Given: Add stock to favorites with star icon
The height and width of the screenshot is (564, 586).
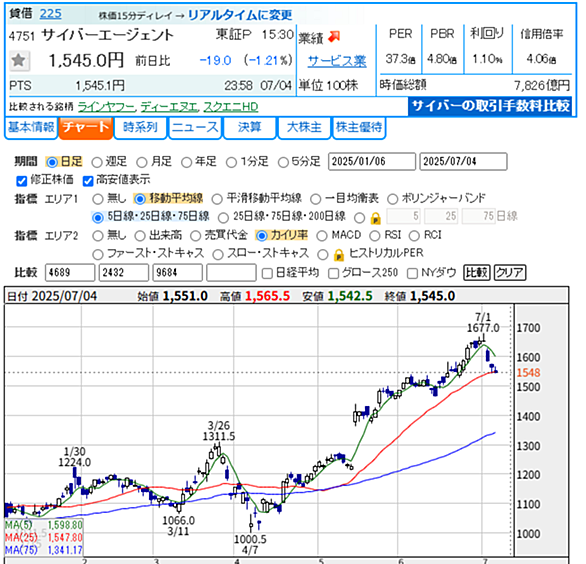Looking at the screenshot, I should click(x=18, y=60).
